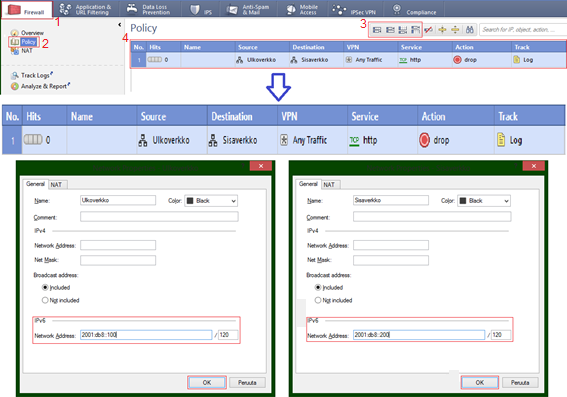Focus the Search for IP, object, action field

point(523,30)
